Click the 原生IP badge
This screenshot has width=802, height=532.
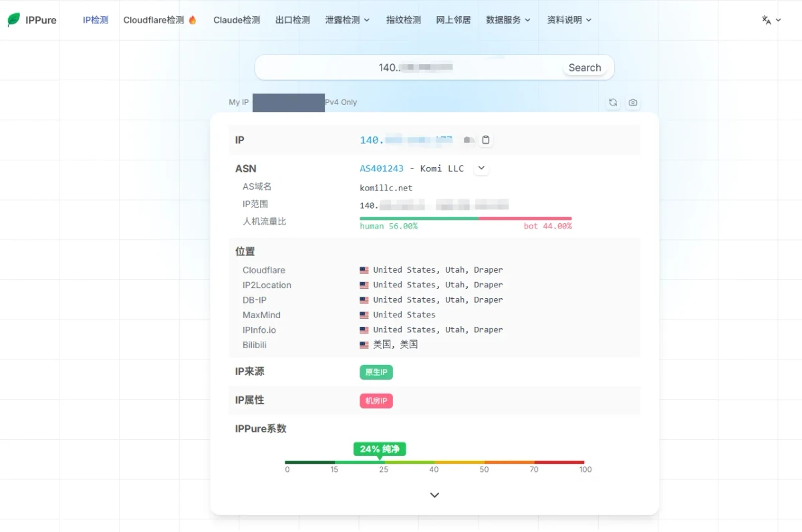click(x=376, y=372)
